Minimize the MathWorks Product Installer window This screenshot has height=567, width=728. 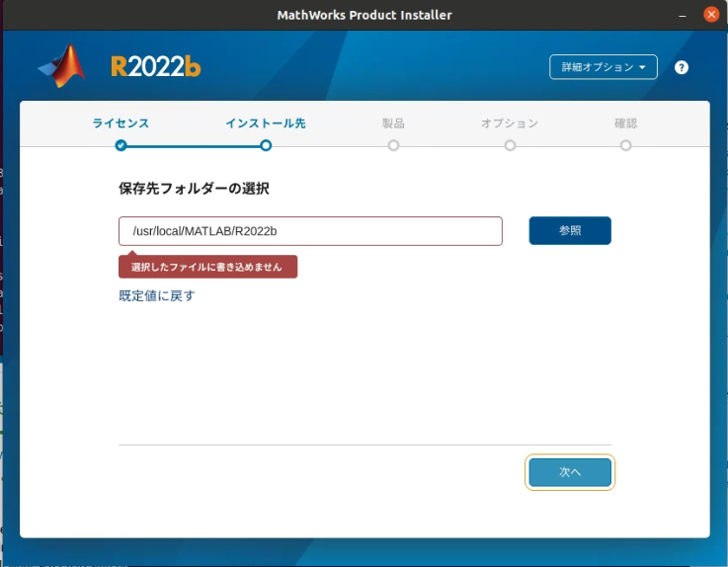pos(682,16)
